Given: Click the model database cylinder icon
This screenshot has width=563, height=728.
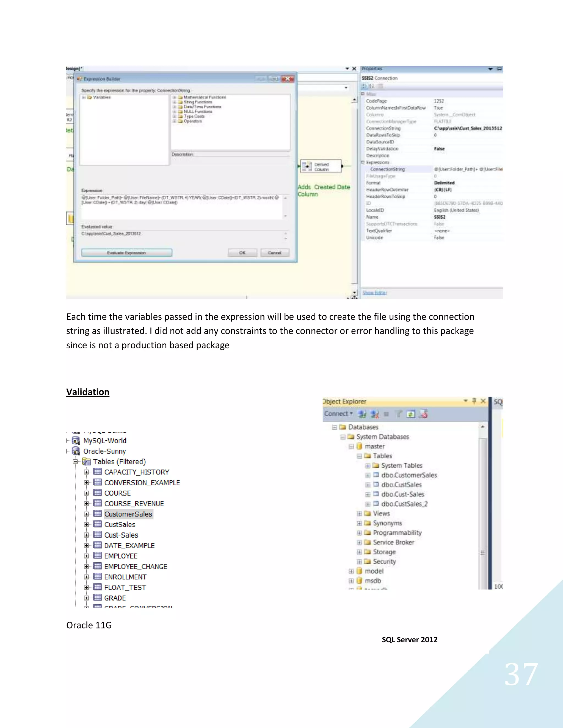Looking at the screenshot, I should 359,571.
